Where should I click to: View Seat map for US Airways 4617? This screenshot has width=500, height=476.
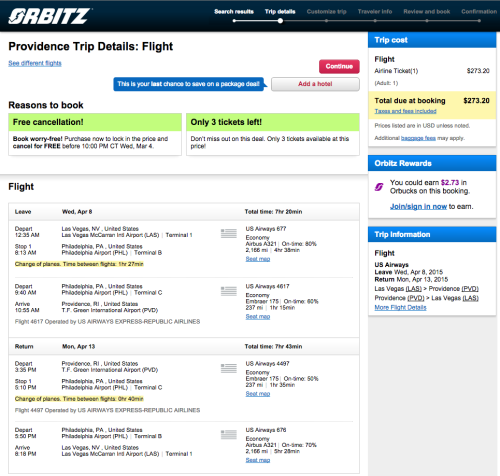pos(258,317)
